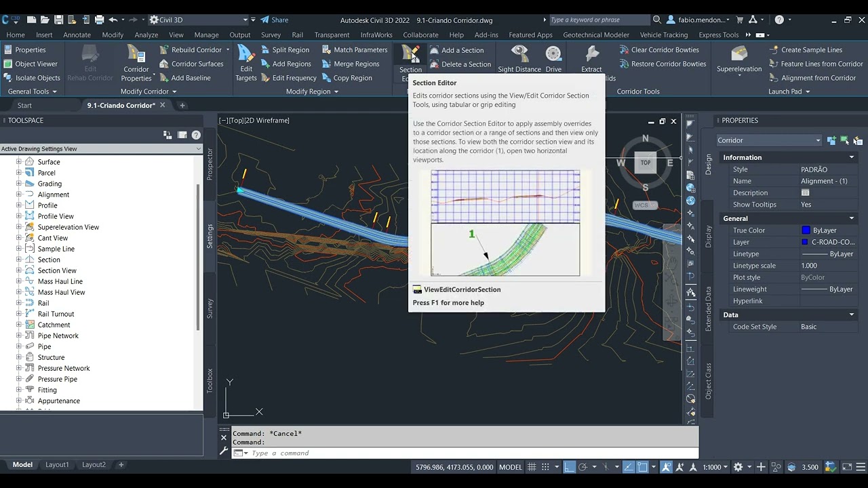Click Rebuild Corridor
The height and width of the screenshot is (488, 868).
click(x=190, y=49)
